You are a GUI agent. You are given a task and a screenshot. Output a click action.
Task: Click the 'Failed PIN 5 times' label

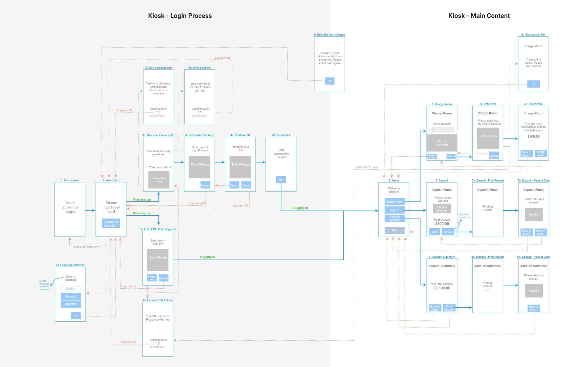click(x=367, y=167)
